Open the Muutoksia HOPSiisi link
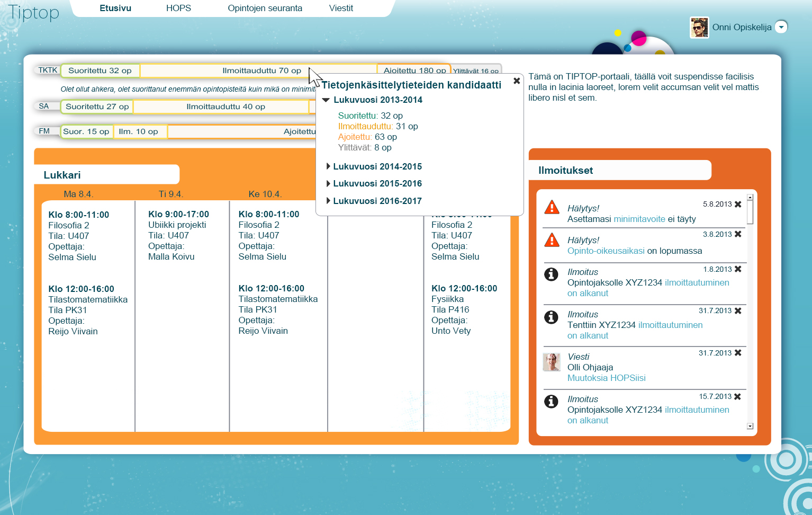812x515 pixels. (x=607, y=378)
